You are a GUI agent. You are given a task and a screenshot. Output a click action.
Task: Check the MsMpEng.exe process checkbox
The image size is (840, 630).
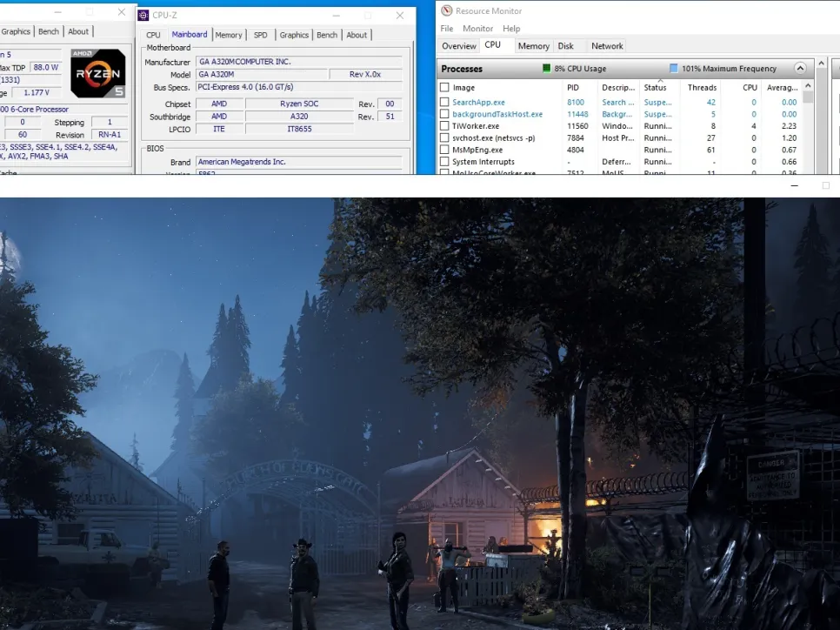pyautogui.click(x=444, y=150)
